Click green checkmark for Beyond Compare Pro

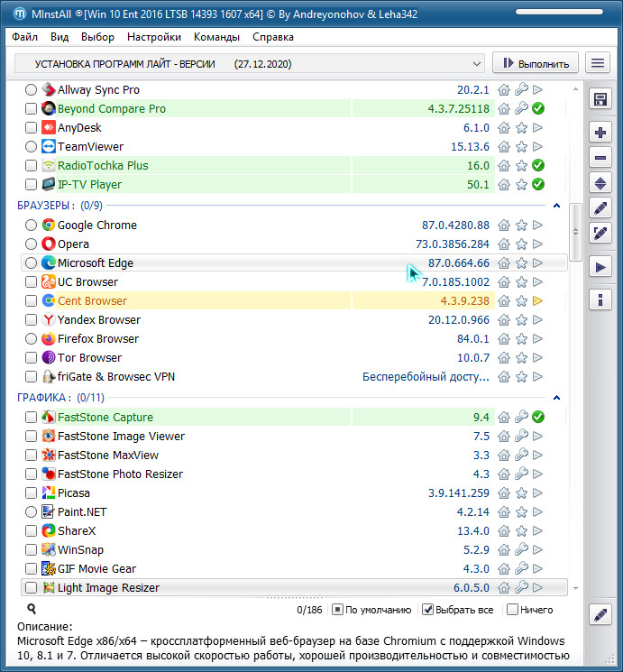click(538, 108)
